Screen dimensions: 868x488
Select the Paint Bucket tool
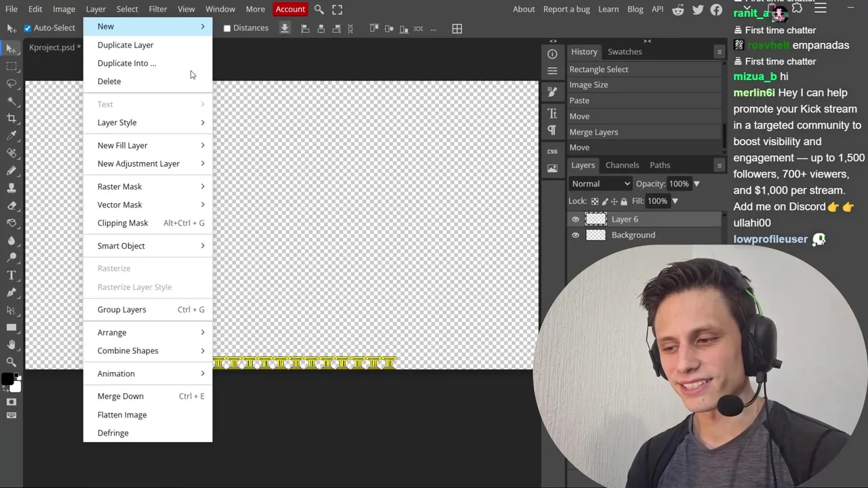[12, 223]
